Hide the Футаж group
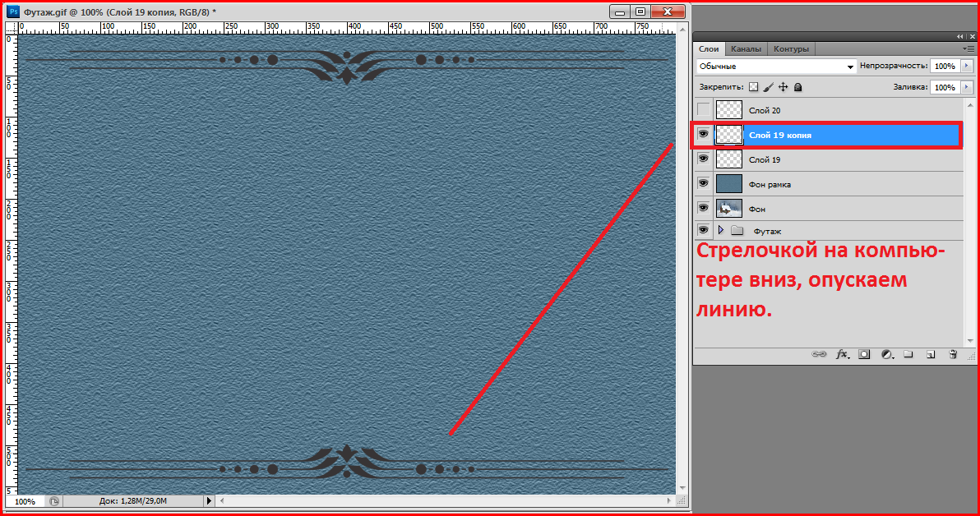 click(x=704, y=230)
